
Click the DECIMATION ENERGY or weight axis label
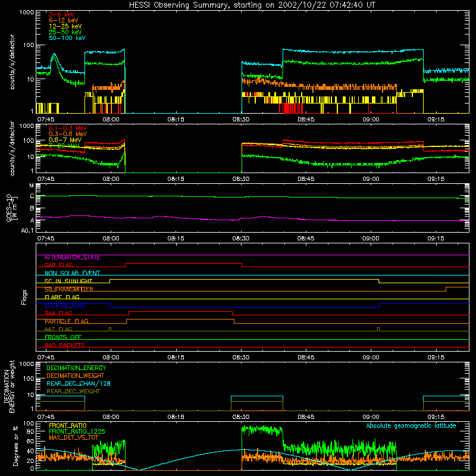(9, 386)
